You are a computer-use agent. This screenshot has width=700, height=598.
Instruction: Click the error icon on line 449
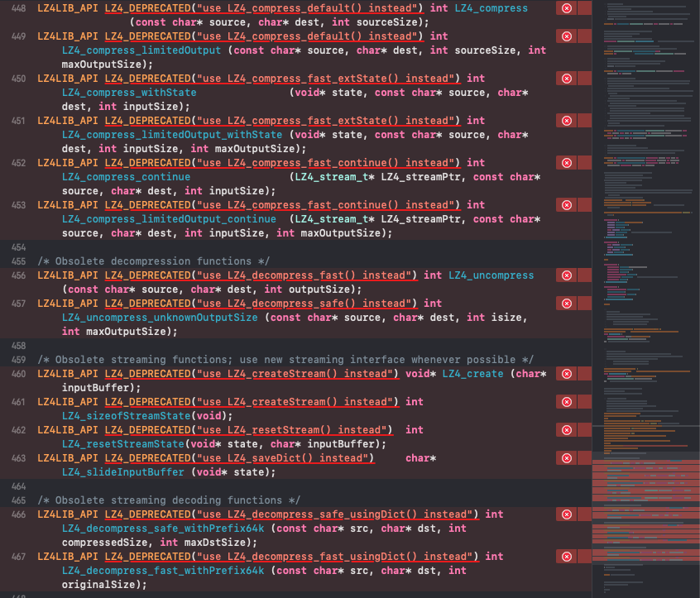click(x=567, y=36)
